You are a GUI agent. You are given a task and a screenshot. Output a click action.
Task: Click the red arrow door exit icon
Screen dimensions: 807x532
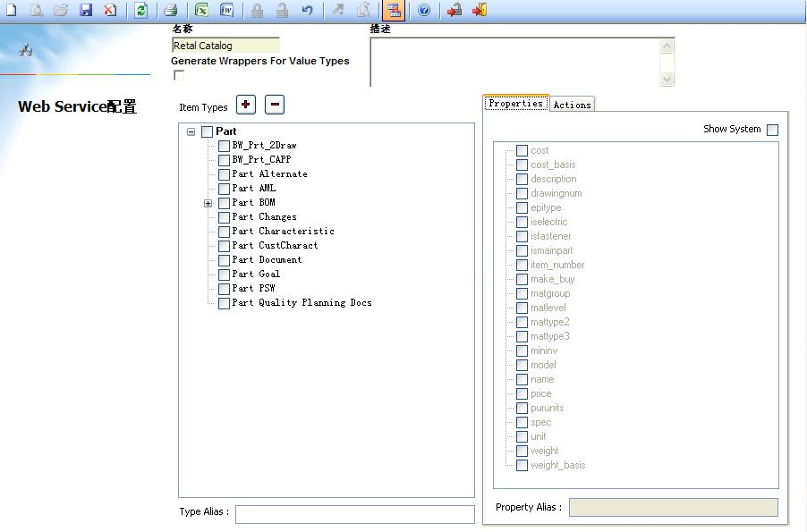point(480,10)
